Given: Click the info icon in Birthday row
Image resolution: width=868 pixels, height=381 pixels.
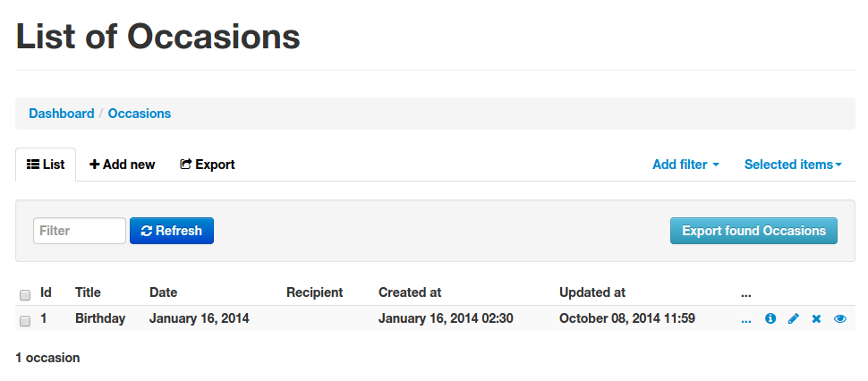Looking at the screenshot, I should pos(770,318).
